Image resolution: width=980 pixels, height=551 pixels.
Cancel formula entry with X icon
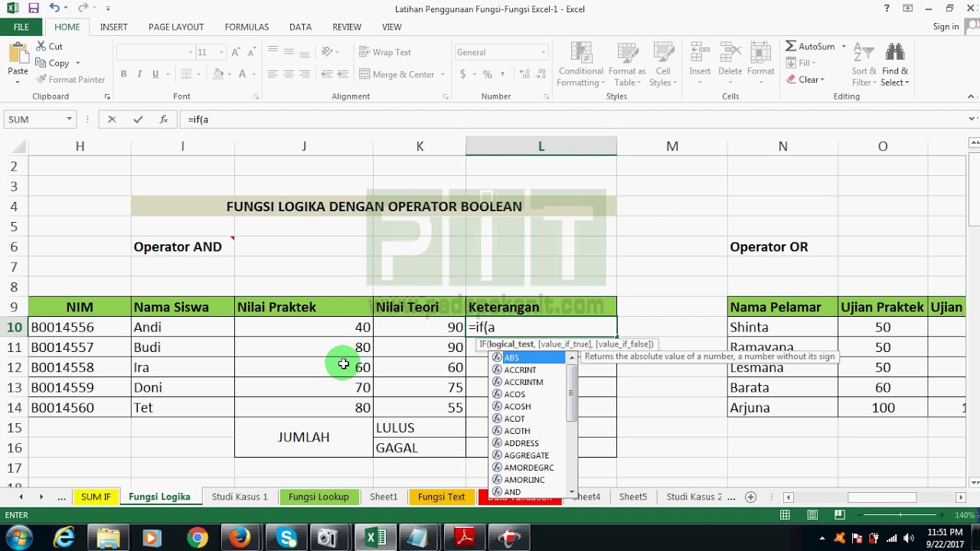tap(112, 119)
